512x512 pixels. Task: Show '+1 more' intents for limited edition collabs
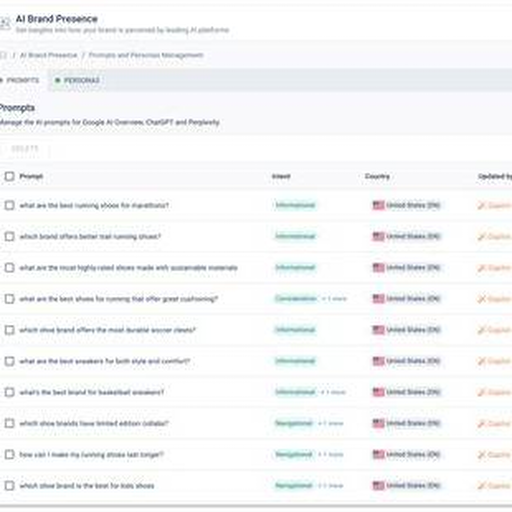pyautogui.click(x=330, y=423)
